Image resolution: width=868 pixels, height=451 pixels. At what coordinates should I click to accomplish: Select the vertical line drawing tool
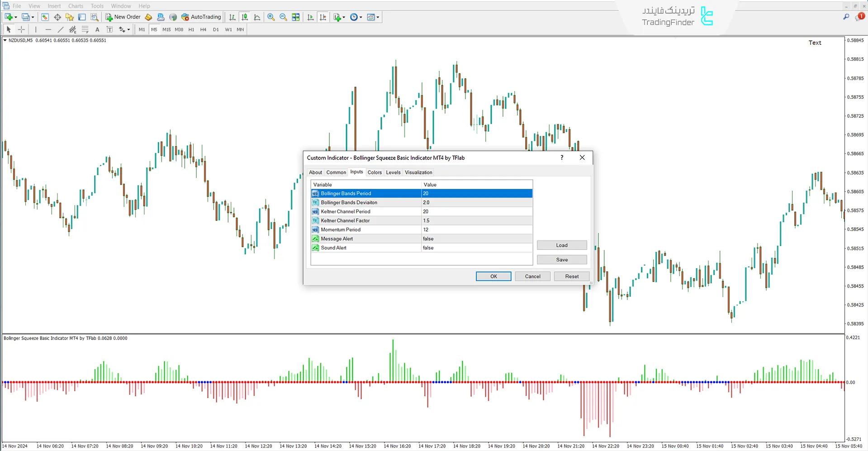36,29
